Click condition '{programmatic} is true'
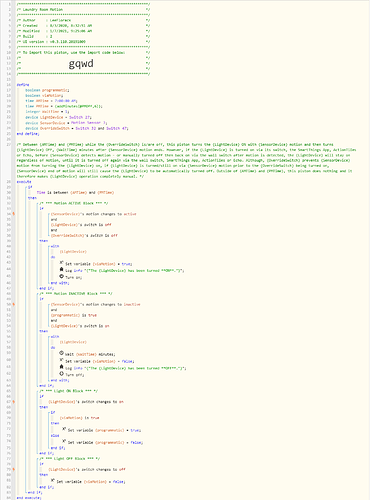 [x=74, y=315]
